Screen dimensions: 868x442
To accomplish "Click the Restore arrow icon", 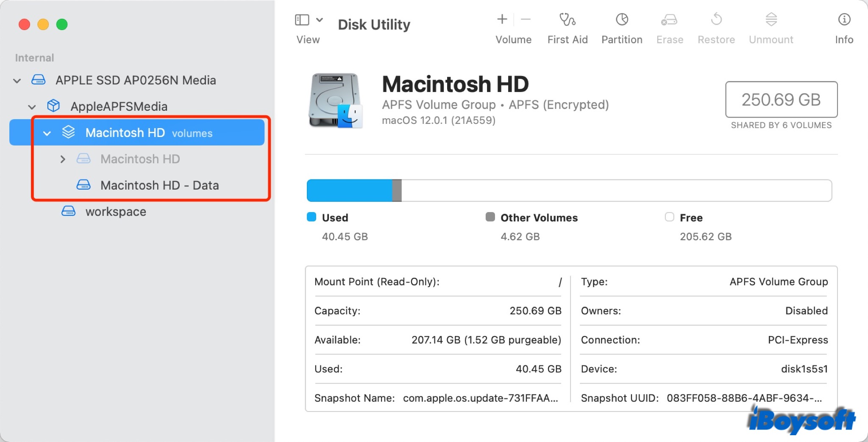I will coord(716,20).
